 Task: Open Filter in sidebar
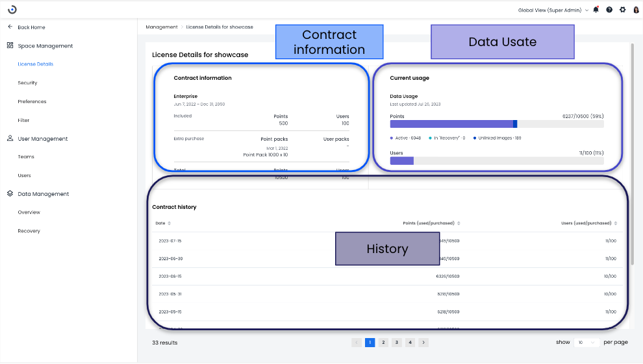(23, 121)
